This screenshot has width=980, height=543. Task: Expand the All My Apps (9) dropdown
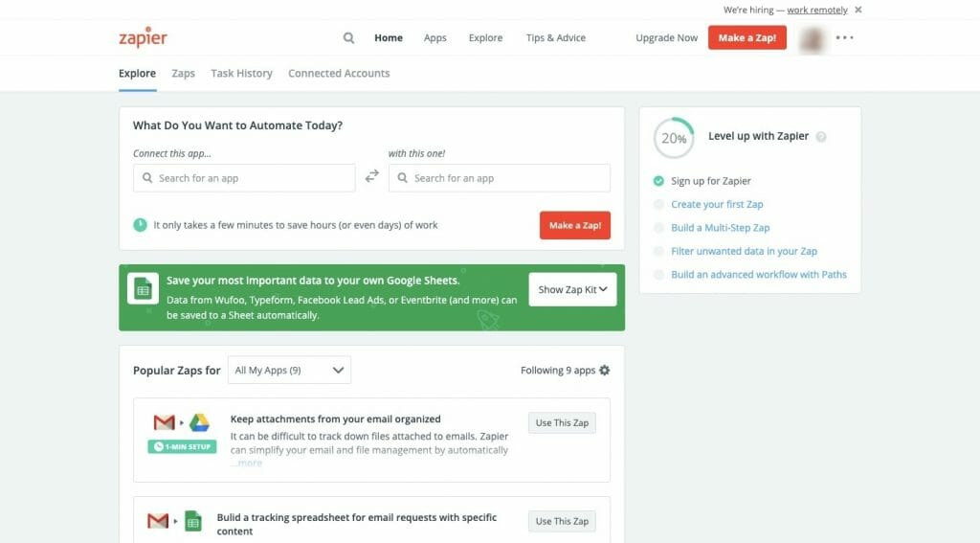point(289,371)
